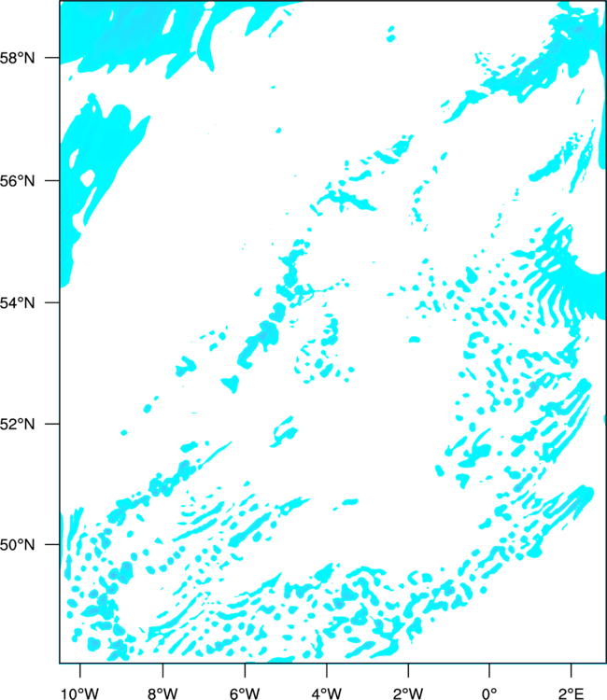Screen dimensions: 607x700
Task: Click the 56°N latitude label
Action: [17, 181]
